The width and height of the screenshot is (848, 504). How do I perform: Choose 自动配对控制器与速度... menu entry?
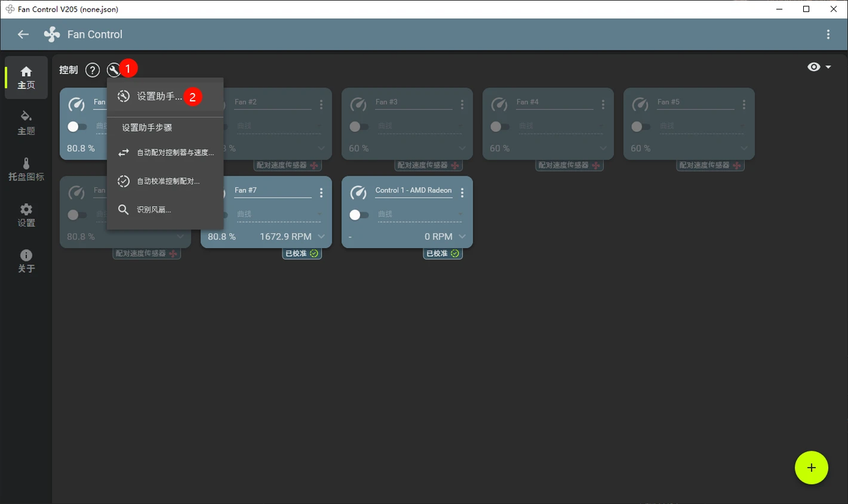point(165,152)
